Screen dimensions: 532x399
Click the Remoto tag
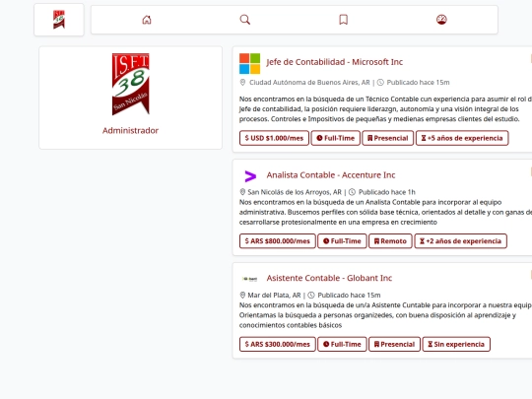click(390, 241)
